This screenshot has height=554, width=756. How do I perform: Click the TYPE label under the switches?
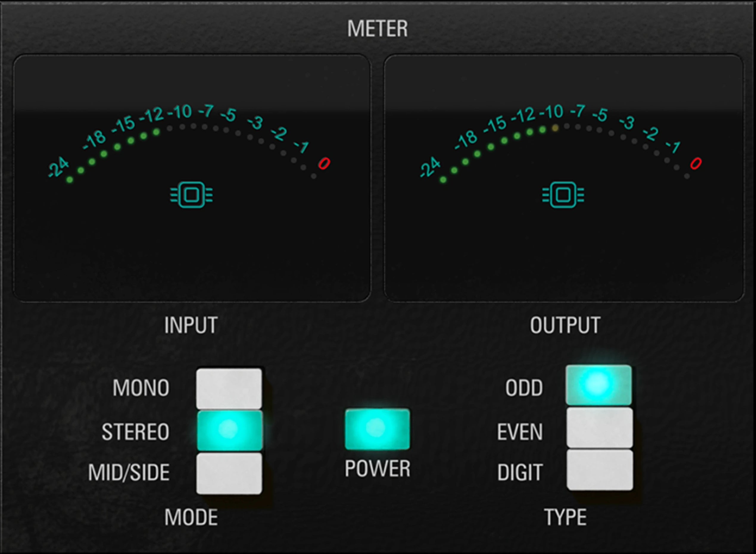(565, 517)
